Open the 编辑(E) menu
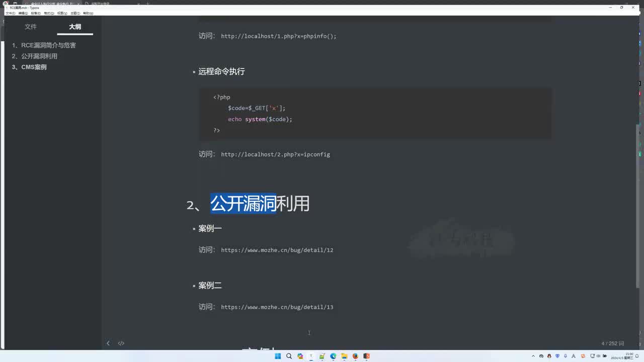This screenshot has height=362, width=644. [x=23, y=13]
